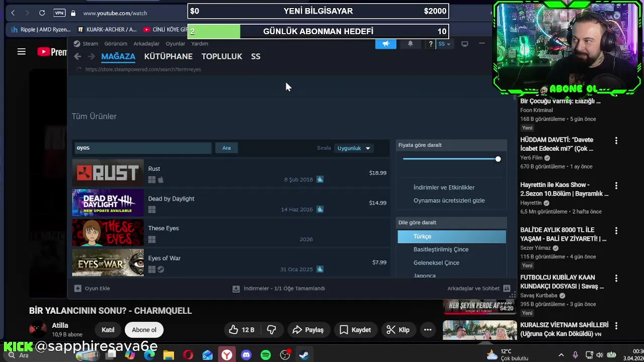Open Arkadaşlar ve Sohbet panel
Image resolution: width=644 pixels, height=362 pixels.
click(x=478, y=289)
